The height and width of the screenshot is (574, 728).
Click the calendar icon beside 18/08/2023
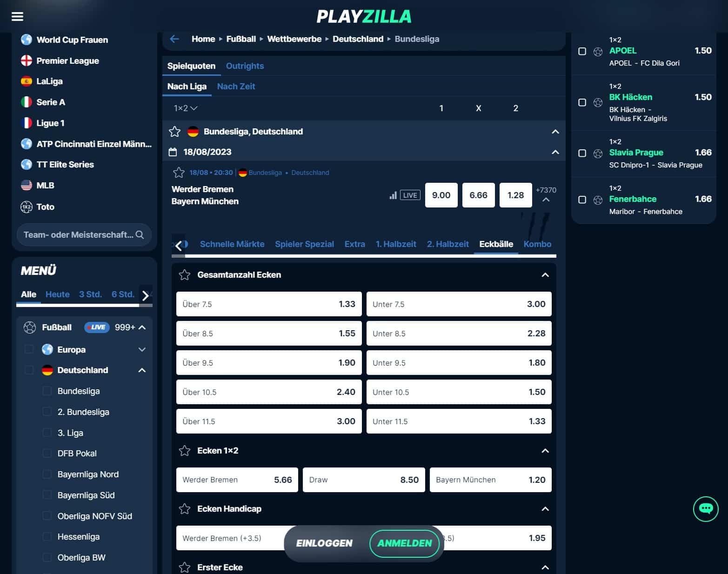pyautogui.click(x=173, y=152)
